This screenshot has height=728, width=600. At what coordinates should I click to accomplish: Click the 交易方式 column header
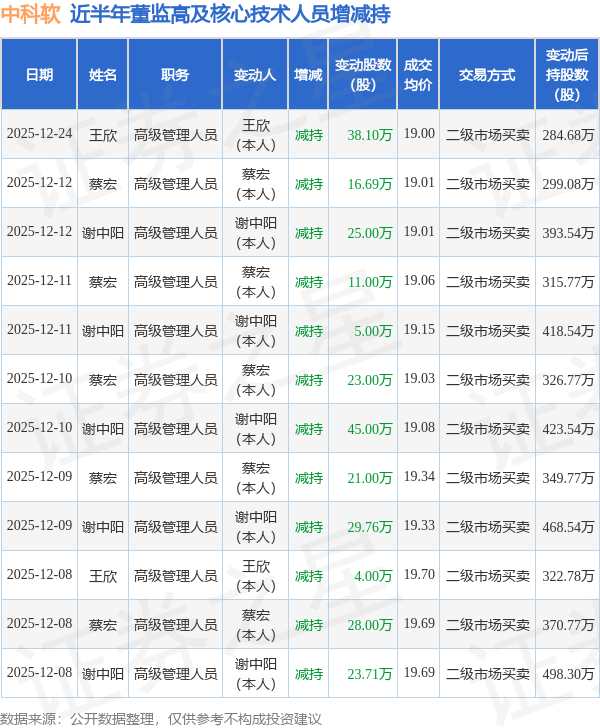[x=487, y=74]
